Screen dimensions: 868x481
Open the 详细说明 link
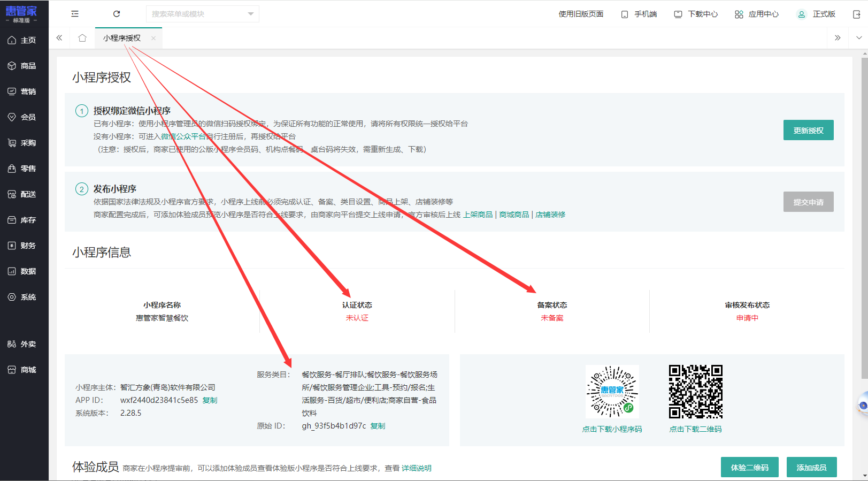point(417,468)
